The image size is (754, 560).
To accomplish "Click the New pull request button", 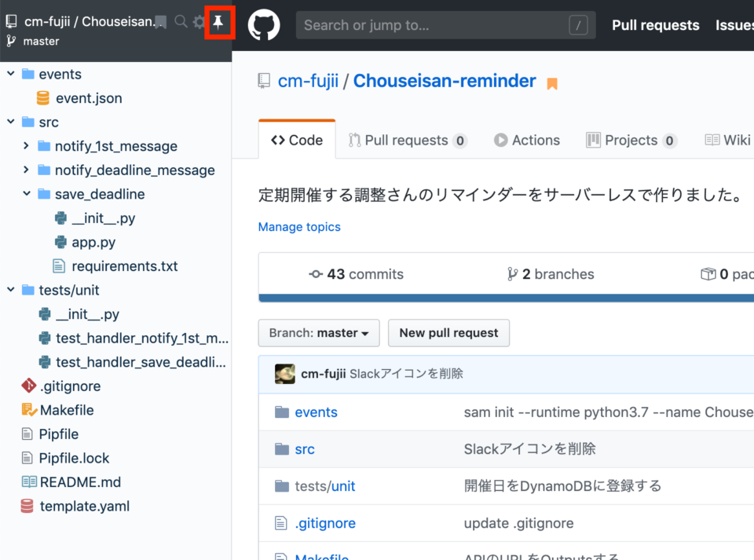I will point(448,333).
